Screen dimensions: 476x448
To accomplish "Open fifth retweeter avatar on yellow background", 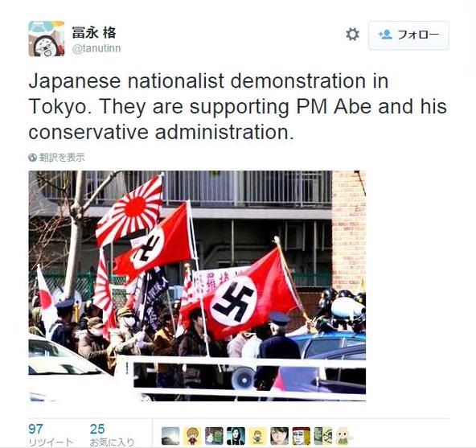I will (x=258, y=436).
